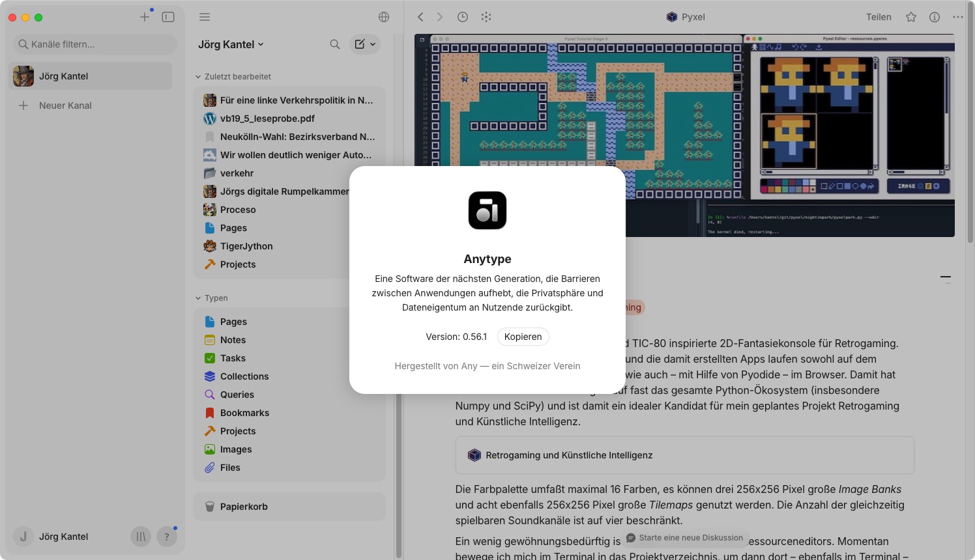Go back with the left arrow
The image size is (975, 560).
point(420,17)
